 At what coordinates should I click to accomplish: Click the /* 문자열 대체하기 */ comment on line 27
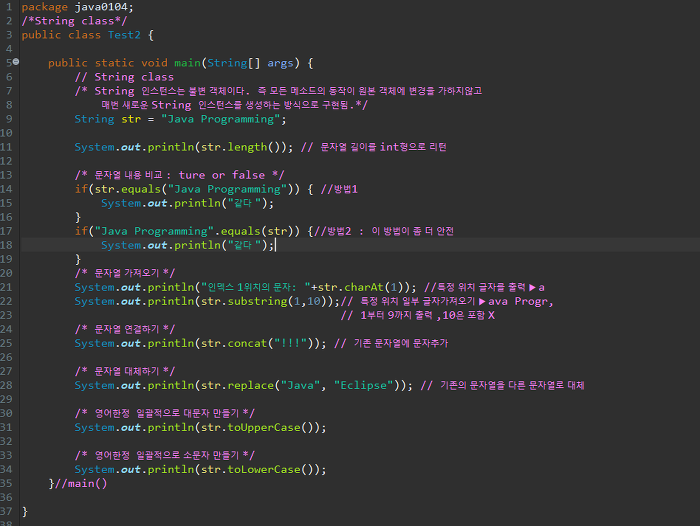pos(125,372)
